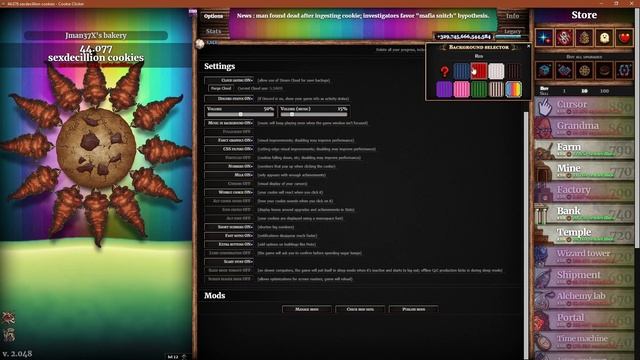Toggle the Cloud saving setting
The image size is (640, 360).
[x=229, y=80]
